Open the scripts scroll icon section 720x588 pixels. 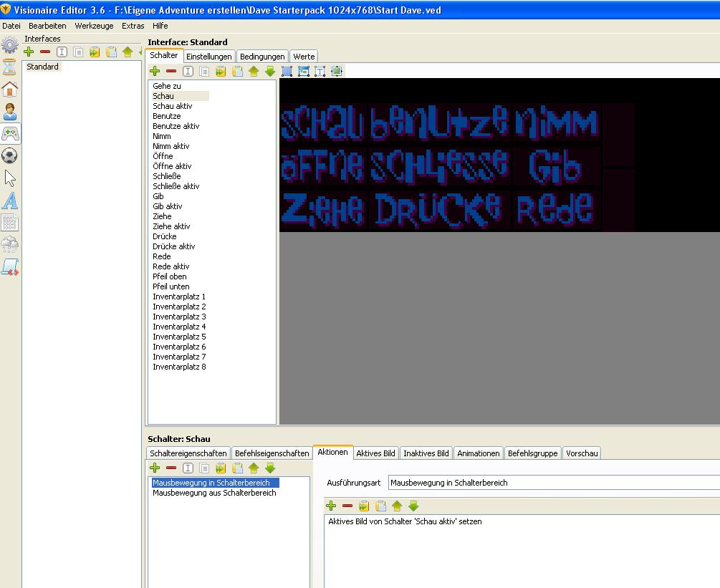pyautogui.click(x=9, y=266)
